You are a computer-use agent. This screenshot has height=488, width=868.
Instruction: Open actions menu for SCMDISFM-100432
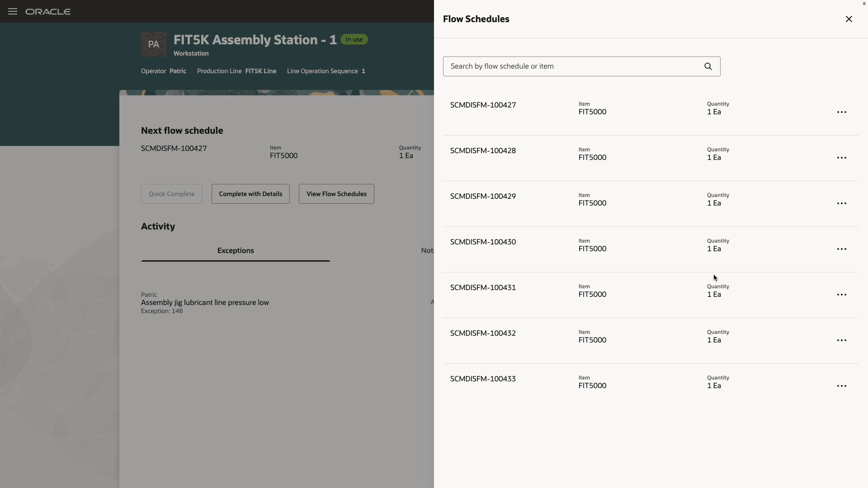(x=841, y=340)
